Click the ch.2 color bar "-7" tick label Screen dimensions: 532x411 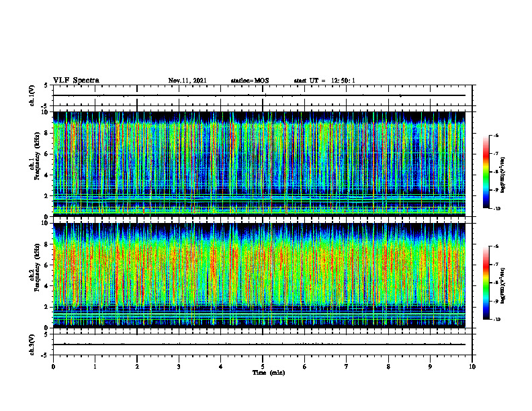[x=496, y=265]
